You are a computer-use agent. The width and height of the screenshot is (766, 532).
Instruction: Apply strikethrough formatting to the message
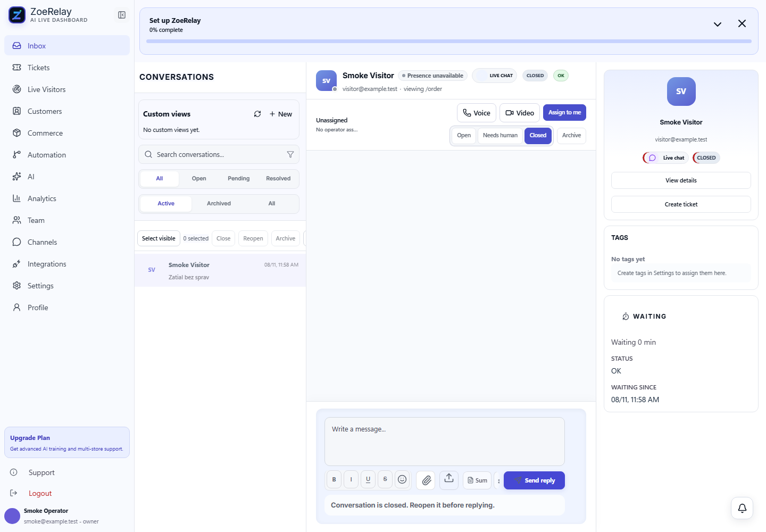coord(385,479)
